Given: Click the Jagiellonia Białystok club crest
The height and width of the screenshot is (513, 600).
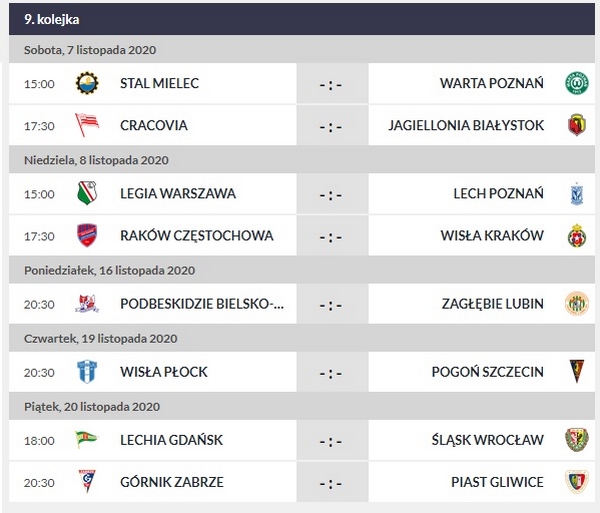Looking at the screenshot, I should click(576, 125).
